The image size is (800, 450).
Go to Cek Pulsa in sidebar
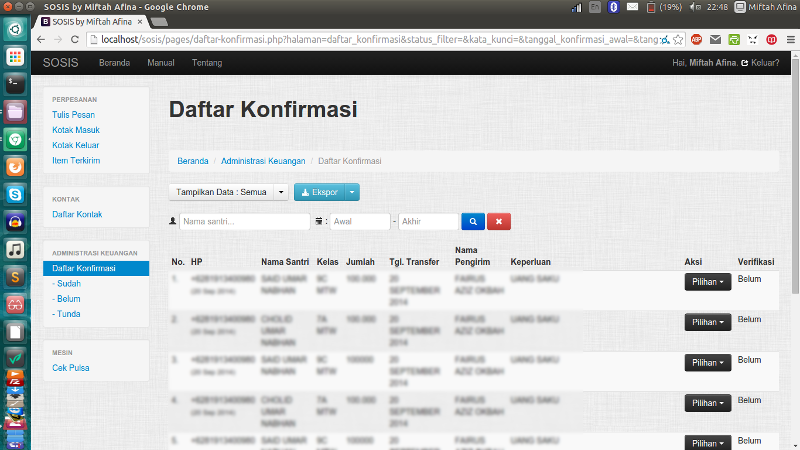point(71,368)
